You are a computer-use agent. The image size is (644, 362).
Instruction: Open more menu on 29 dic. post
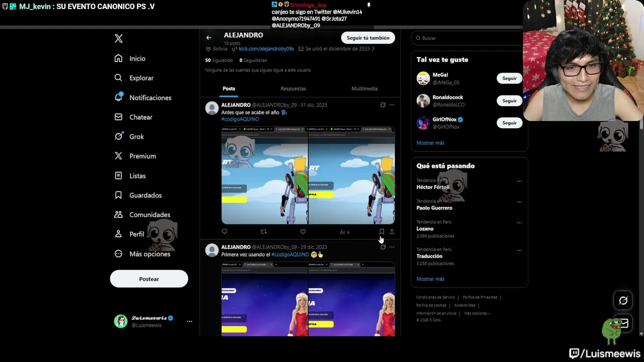(x=392, y=247)
